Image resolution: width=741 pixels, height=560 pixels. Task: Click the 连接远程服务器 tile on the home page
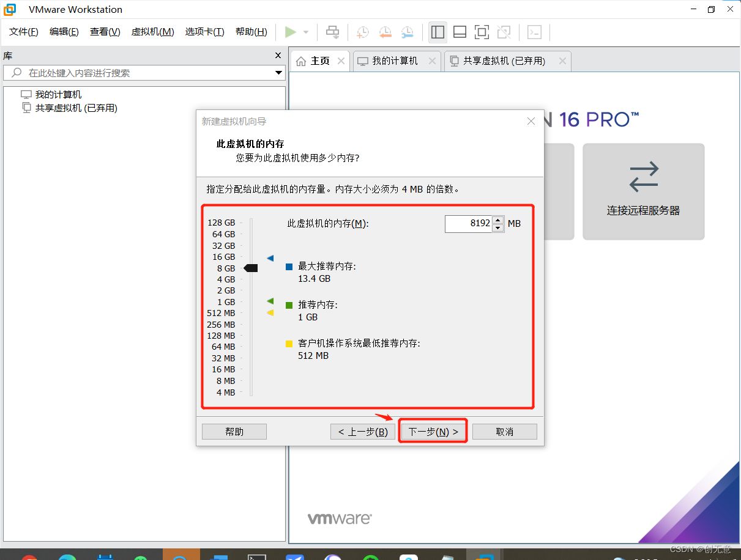644,191
